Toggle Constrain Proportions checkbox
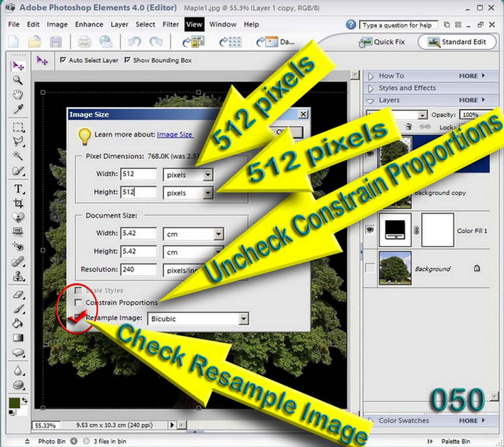 click(78, 302)
